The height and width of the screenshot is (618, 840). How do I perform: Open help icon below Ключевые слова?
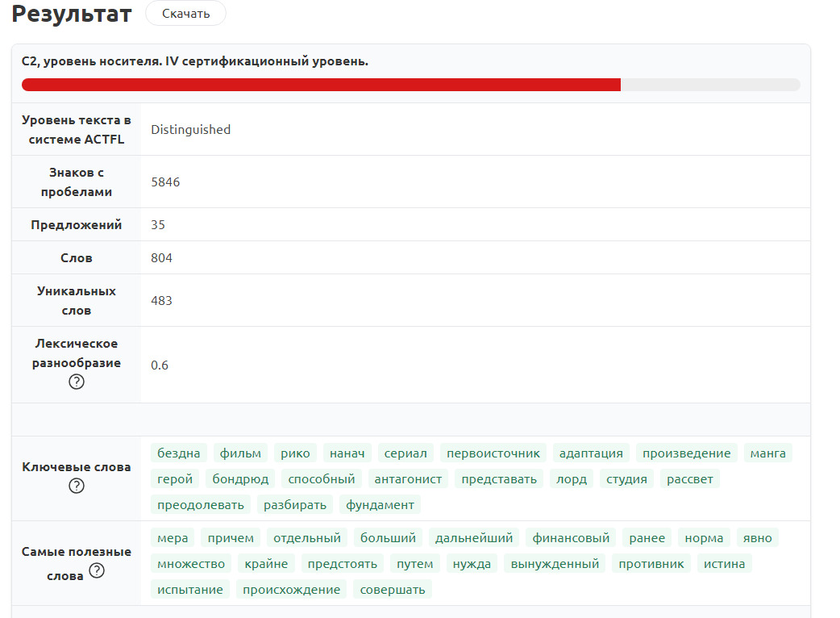click(77, 486)
